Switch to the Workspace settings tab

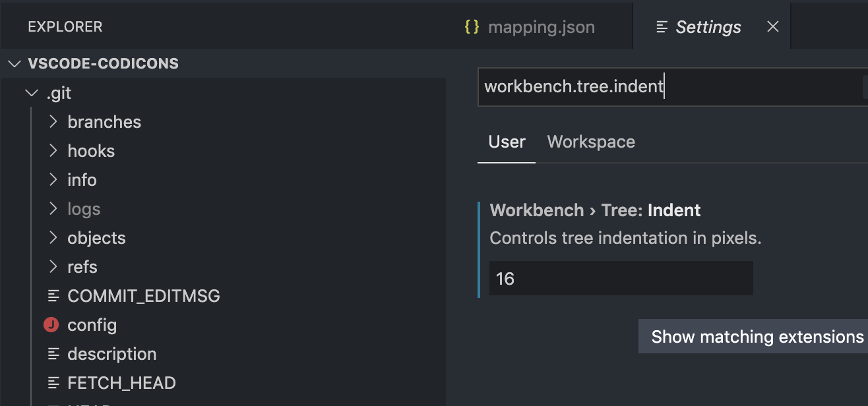tap(591, 141)
